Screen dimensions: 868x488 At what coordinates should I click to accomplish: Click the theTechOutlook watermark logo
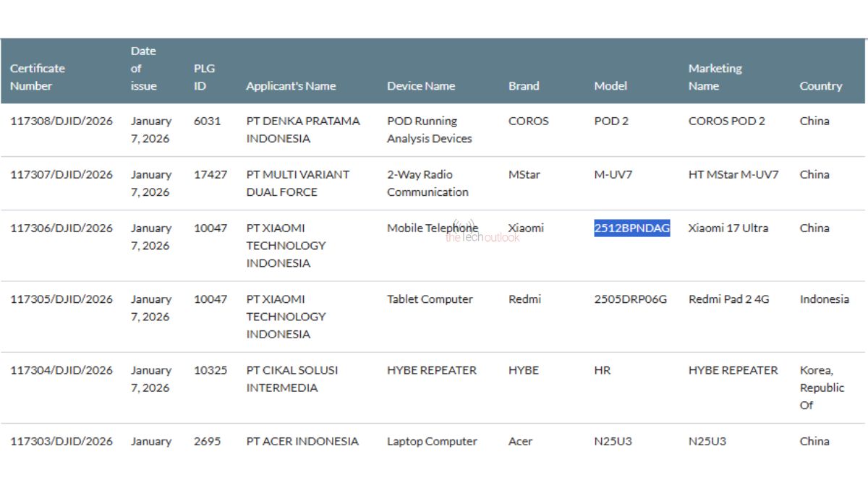click(x=482, y=234)
